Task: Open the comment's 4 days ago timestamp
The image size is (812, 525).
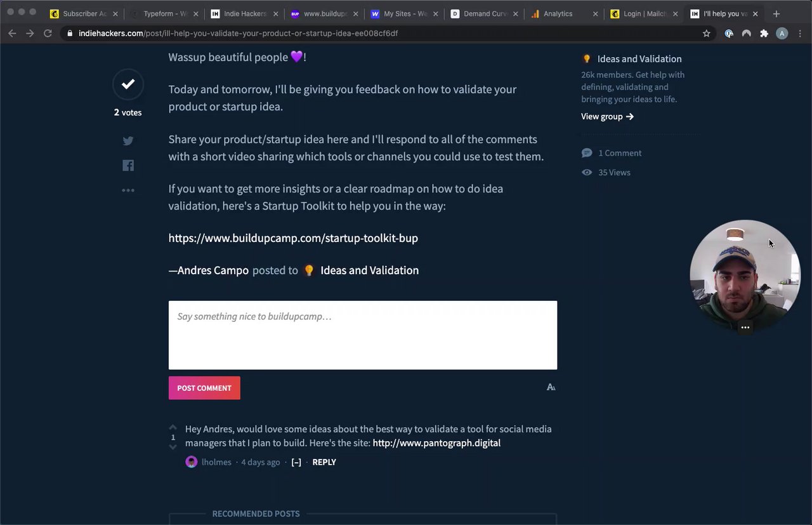Action: pyautogui.click(x=260, y=462)
